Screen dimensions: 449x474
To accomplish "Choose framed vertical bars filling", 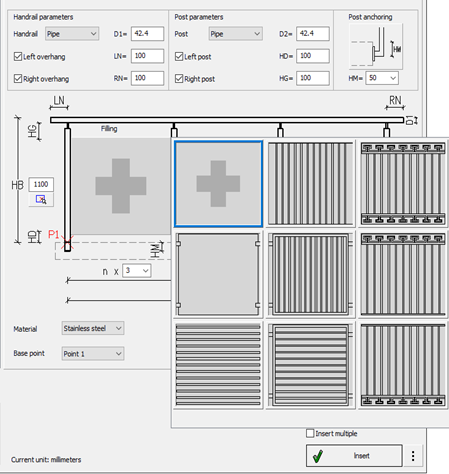I will pyautogui.click(x=311, y=274).
